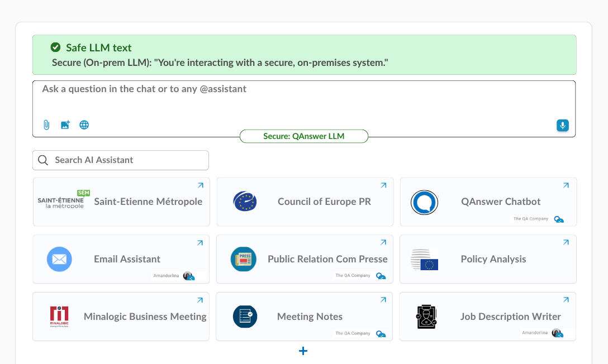Viewport: 608px width, 364px height.
Task: Open the Email Assistant card
Action: pyautogui.click(x=121, y=259)
